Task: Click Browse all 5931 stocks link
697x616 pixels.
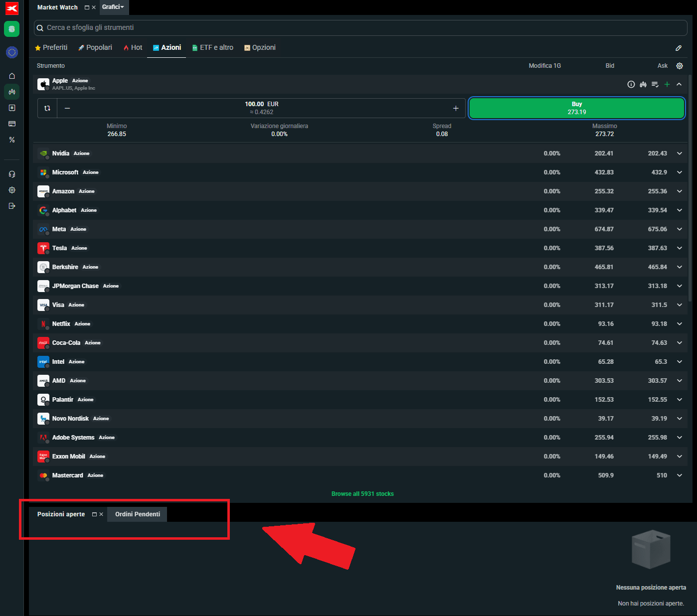Action: tap(362, 494)
